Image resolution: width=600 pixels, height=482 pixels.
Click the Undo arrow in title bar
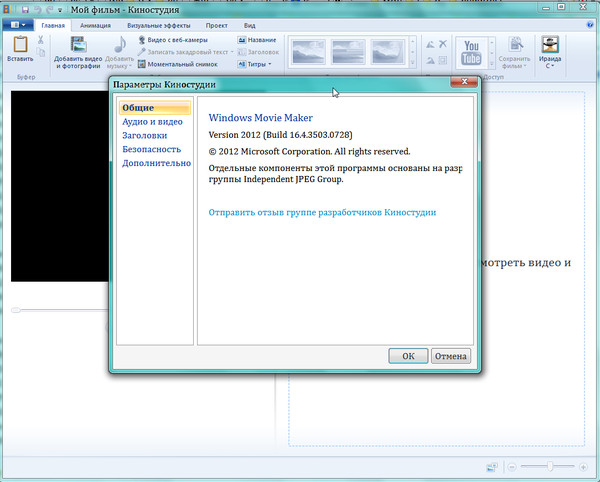click(x=38, y=10)
